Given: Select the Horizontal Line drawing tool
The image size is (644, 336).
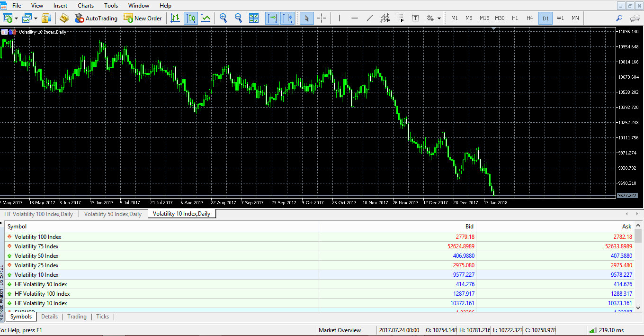Looking at the screenshot, I should pyautogui.click(x=355, y=18).
